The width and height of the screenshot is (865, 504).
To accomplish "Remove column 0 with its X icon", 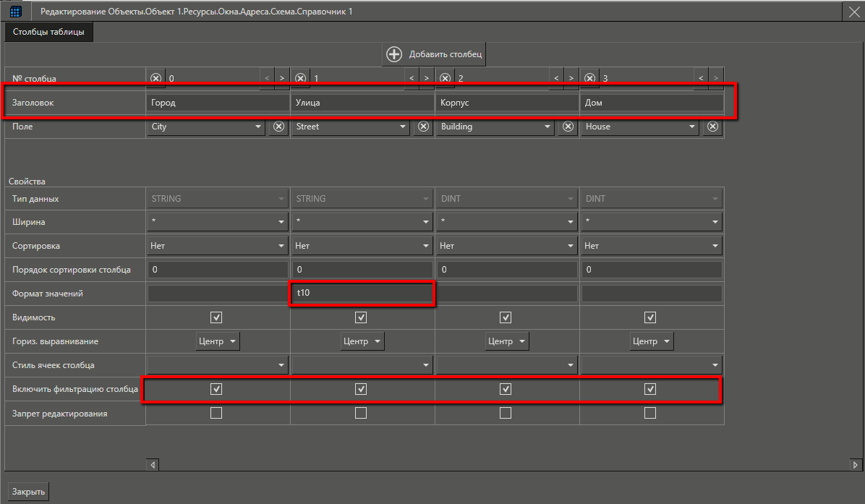I will point(156,78).
